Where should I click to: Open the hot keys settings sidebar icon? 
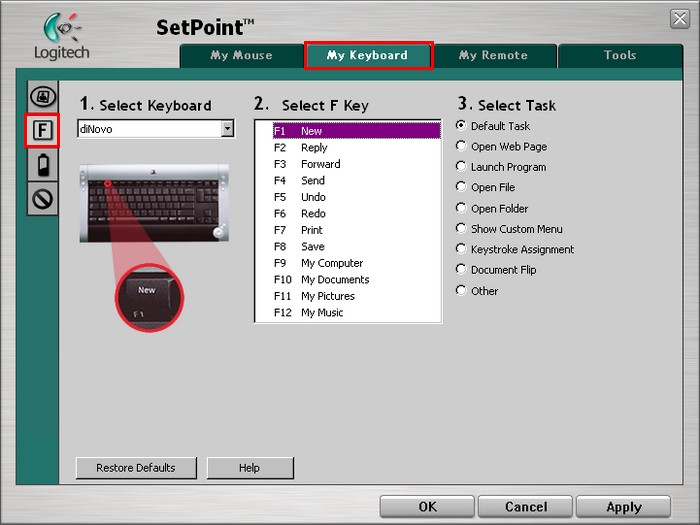point(43,96)
